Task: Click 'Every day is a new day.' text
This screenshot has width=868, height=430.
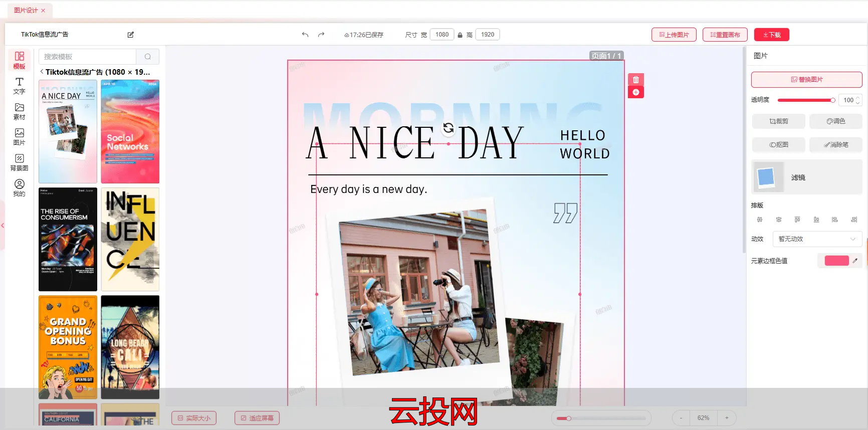Action: coord(369,189)
